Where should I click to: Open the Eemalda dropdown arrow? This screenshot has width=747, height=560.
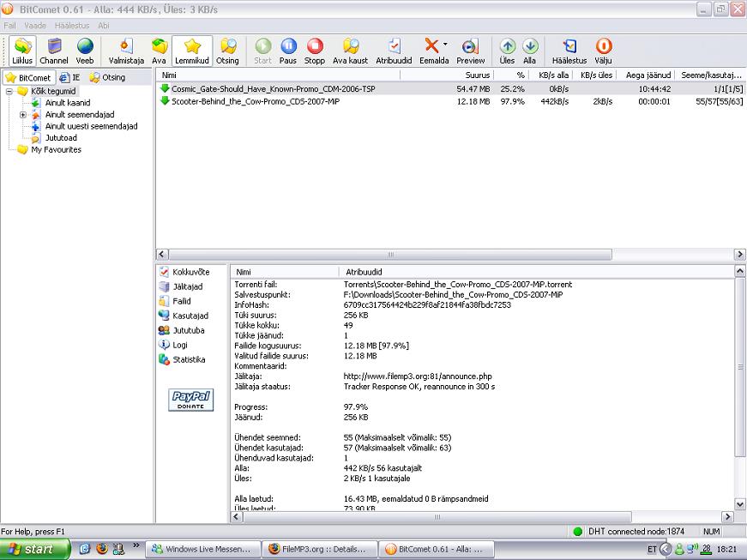pos(445,45)
